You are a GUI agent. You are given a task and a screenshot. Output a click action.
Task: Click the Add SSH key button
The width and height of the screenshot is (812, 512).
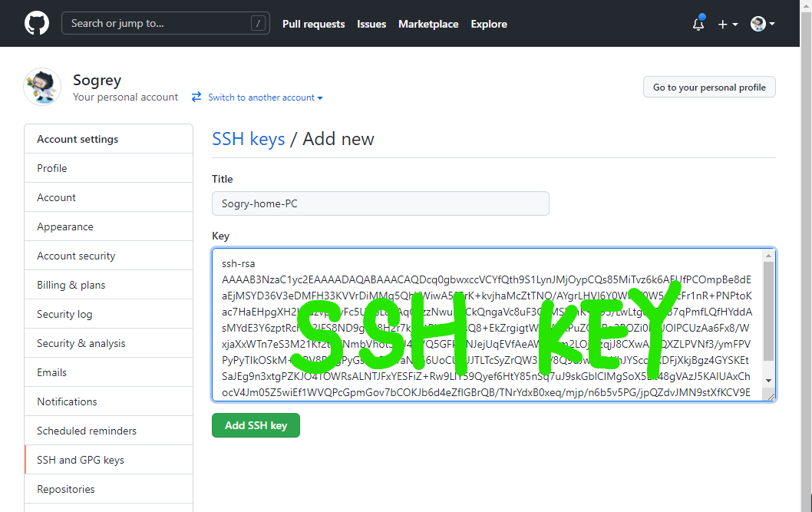click(256, 424)
